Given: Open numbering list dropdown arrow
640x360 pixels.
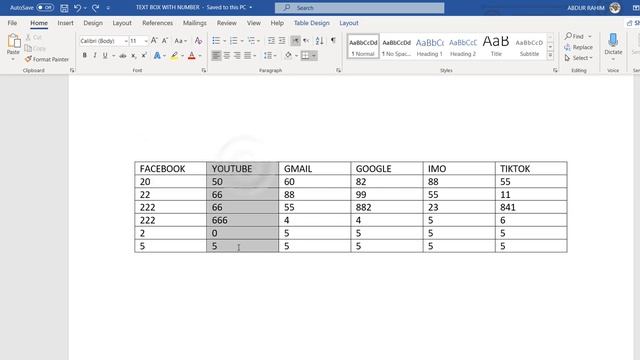Looking at the screenshot, I should [x=242, y=41].
